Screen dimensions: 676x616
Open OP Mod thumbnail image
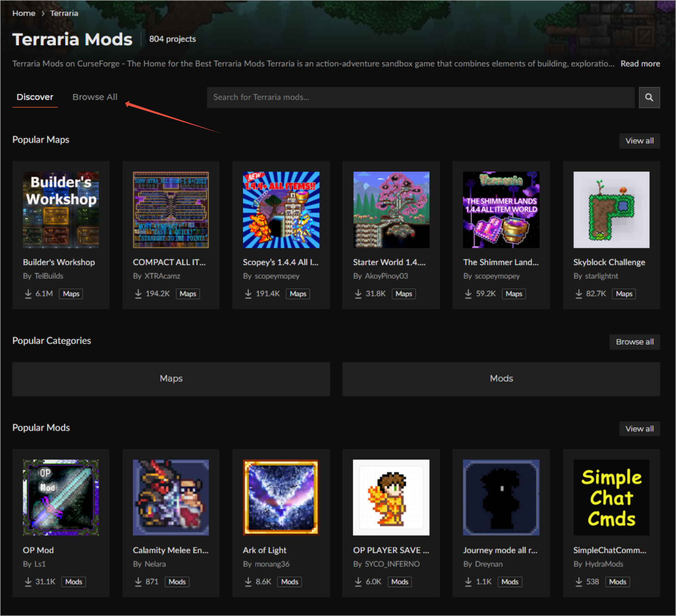tap(61, 497)
